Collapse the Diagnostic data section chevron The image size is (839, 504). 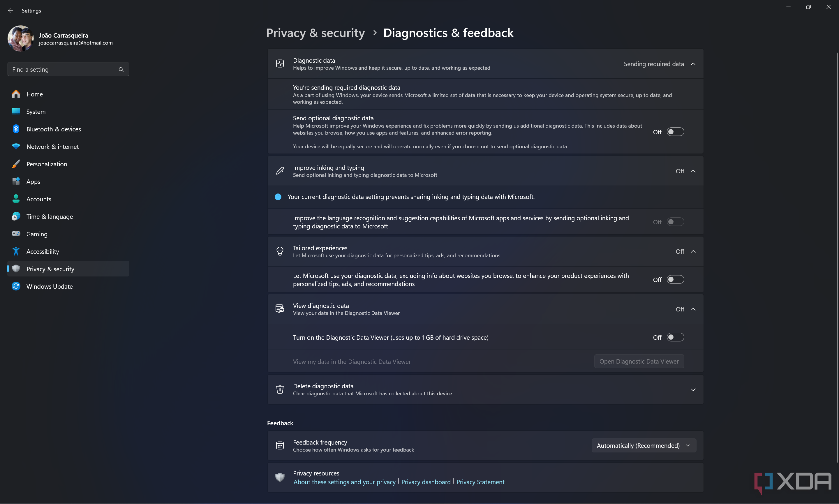coord(693,64)
